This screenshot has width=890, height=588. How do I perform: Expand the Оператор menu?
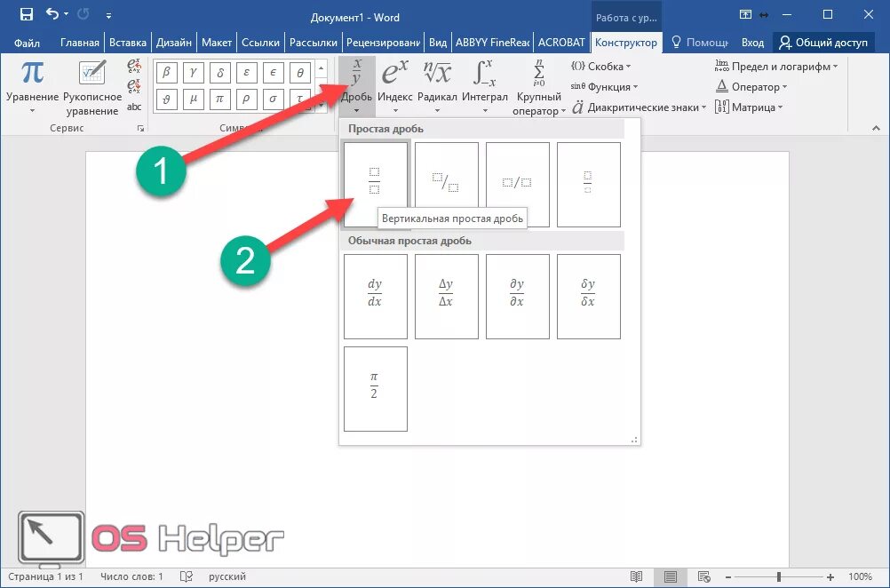[751, 87]
